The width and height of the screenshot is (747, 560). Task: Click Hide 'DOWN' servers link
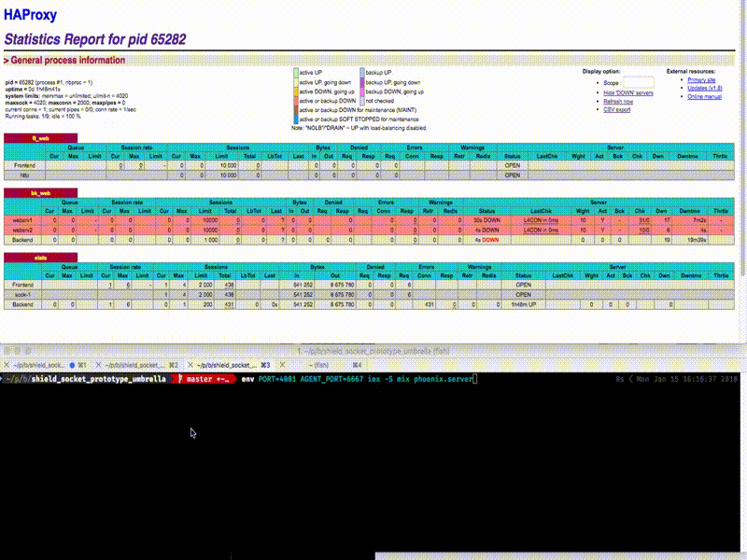coord(628,93)
